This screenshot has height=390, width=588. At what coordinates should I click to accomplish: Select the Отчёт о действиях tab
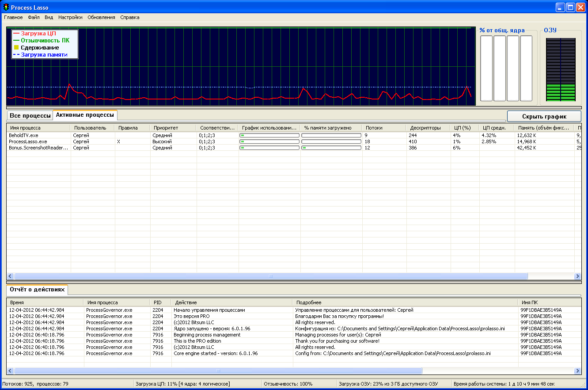pyautogui.click(x=37, y=290)
